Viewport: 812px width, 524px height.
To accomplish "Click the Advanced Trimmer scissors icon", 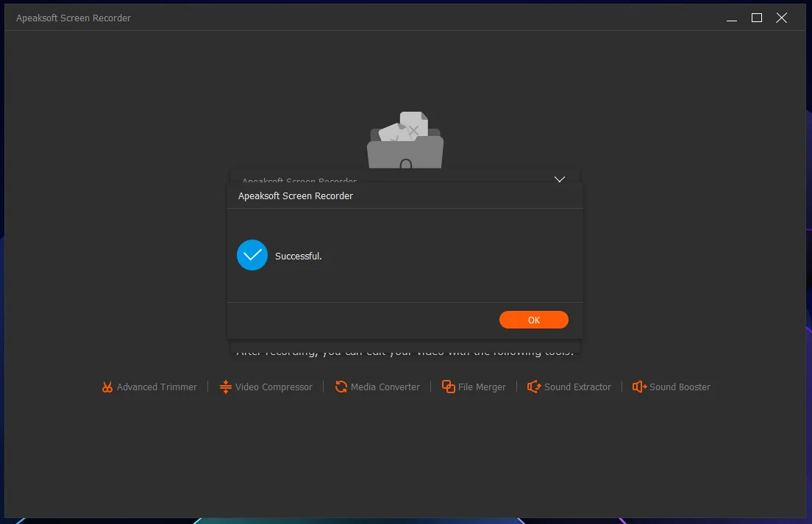I will coord(107,387).
